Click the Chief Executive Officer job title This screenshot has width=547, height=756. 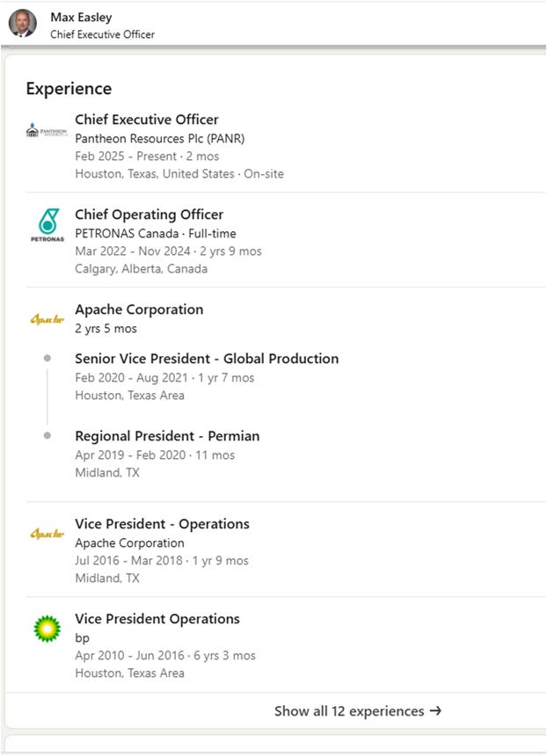(x=147, y=120)
